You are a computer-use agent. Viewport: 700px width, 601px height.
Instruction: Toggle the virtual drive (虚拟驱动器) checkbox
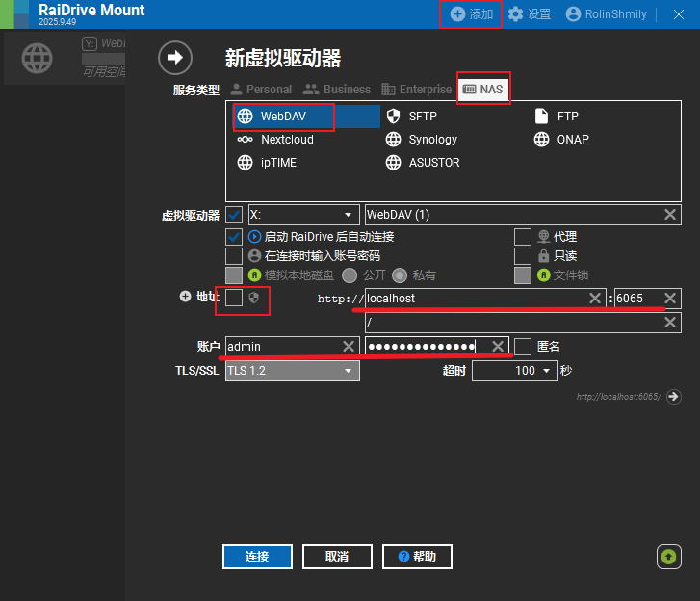click(x=234, y=215)
